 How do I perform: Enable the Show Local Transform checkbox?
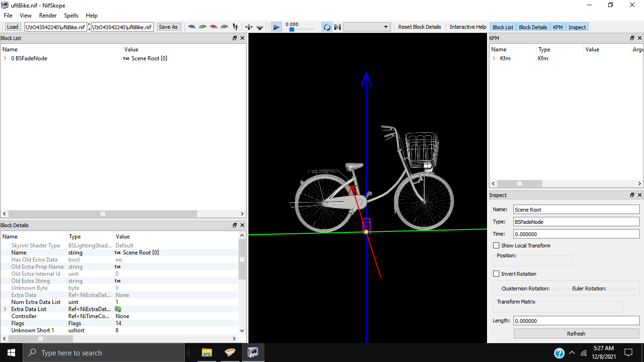(496, 246)
